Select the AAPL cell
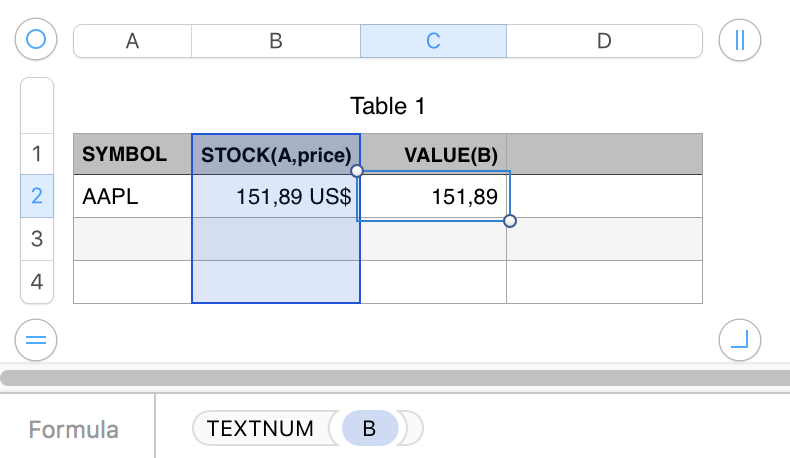The image size is (790, 458). pyautogui.click(x=132, y=197)
